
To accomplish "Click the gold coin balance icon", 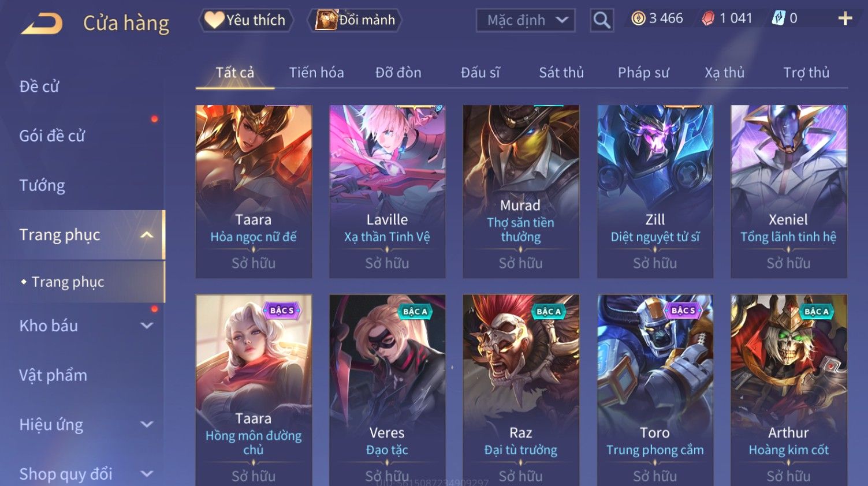I will coord(638,18).
